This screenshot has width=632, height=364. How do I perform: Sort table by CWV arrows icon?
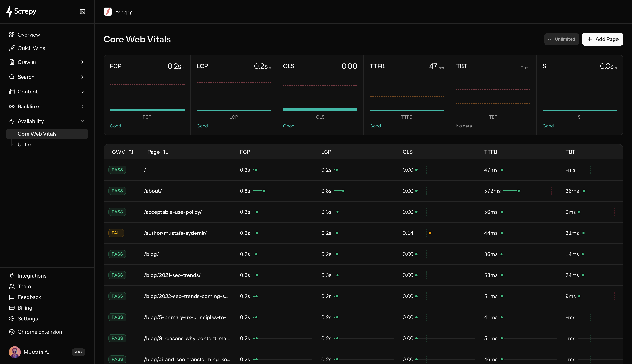pos(131,152)
